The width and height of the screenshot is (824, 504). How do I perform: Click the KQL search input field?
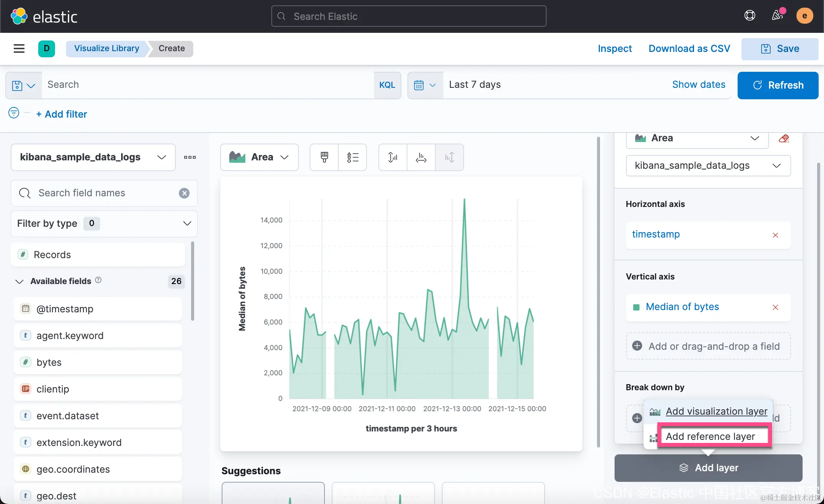click(x=206, y=85)
